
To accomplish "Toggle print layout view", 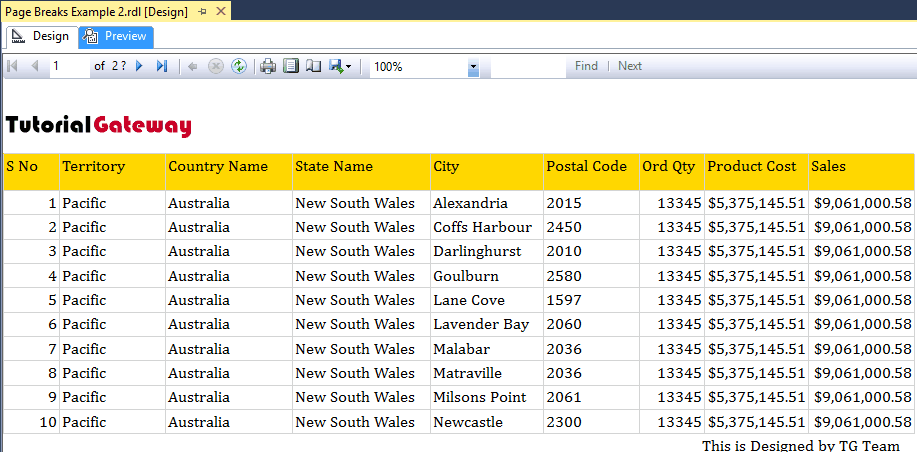I will click(x=291, y=66).
